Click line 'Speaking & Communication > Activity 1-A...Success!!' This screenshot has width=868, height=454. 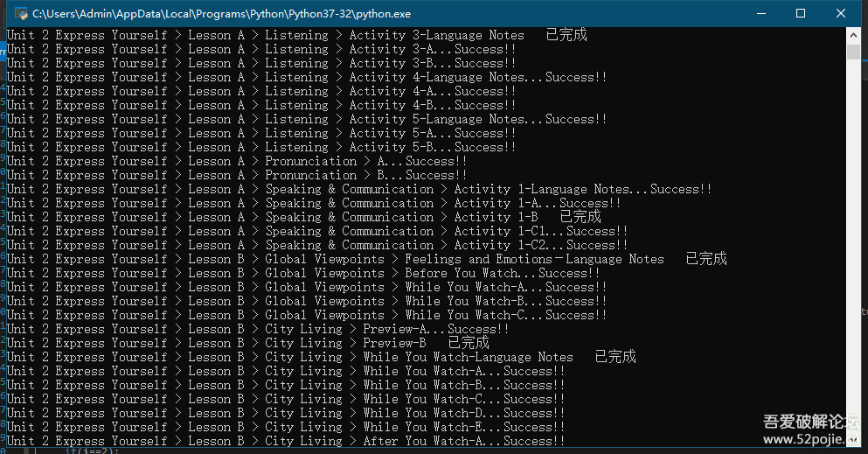pyautogui.click(x=314, y=203)
